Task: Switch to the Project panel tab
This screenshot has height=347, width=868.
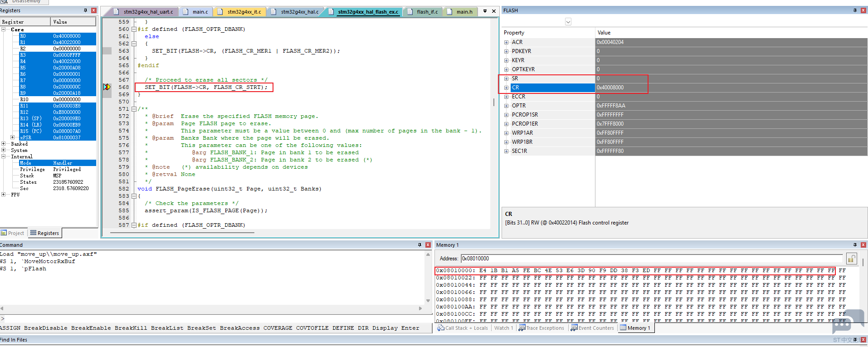Action: click(x=13, y=233)
